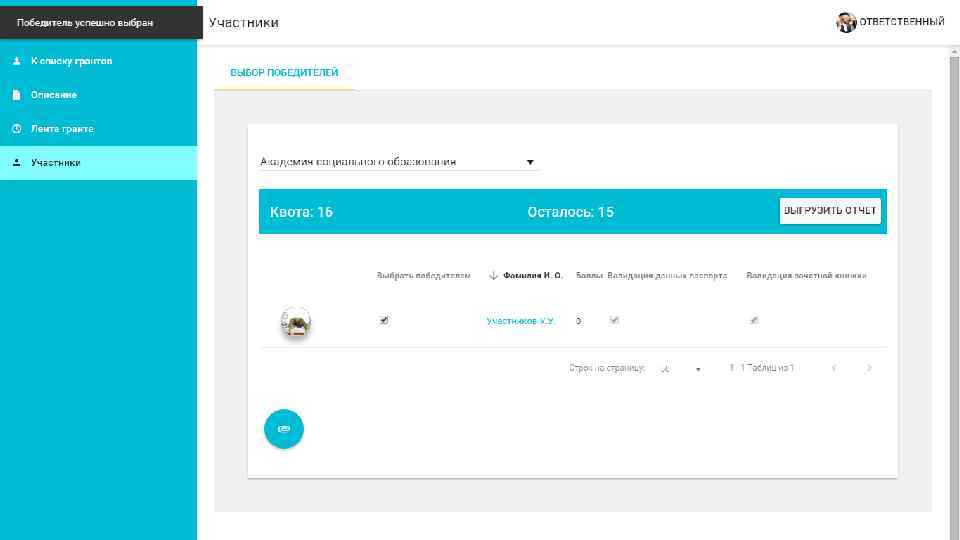Open 'Описание' sidebar item
Image resolution: width=960 pixels, height=540 pixels.
point(99,95)
